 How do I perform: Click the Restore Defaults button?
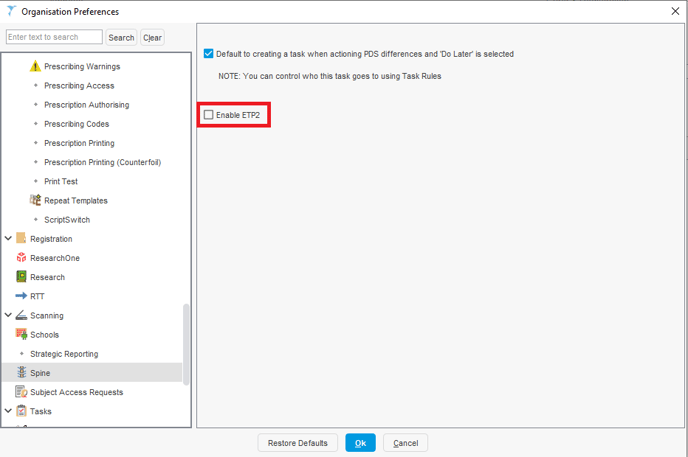click(297, 443)
